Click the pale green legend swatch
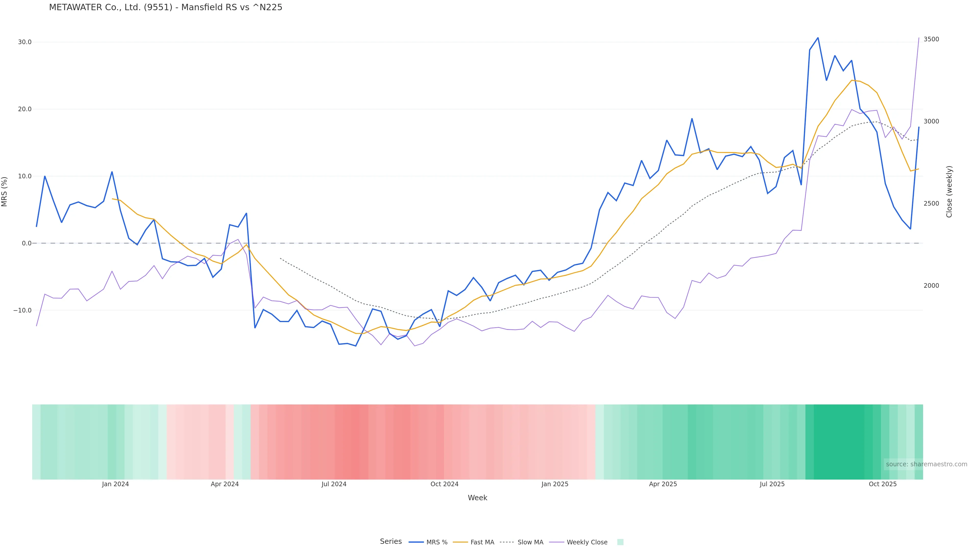The width and height of the screenshot is (980, 551). pos(620,542)
